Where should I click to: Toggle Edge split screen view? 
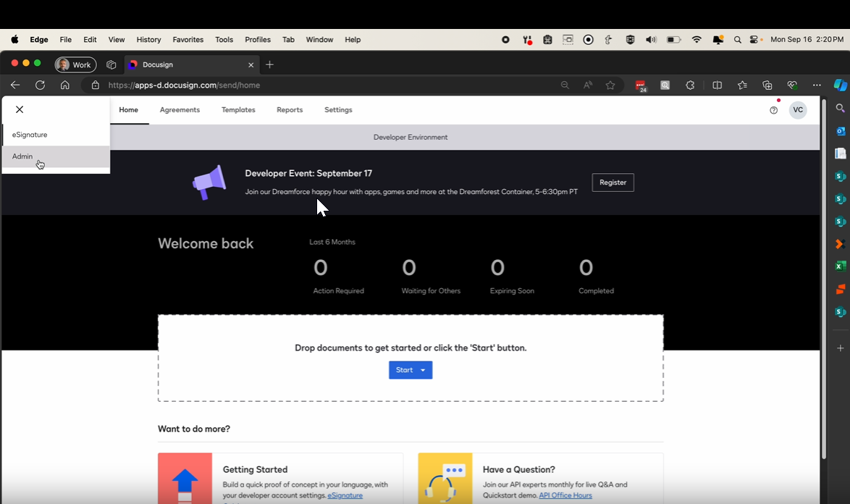point(717,85)
